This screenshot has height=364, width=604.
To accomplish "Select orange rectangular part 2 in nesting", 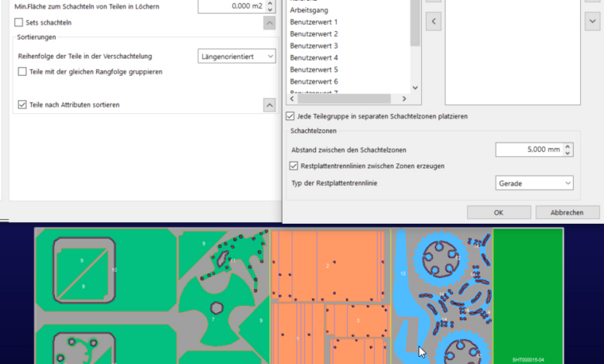I will point(328,266).
